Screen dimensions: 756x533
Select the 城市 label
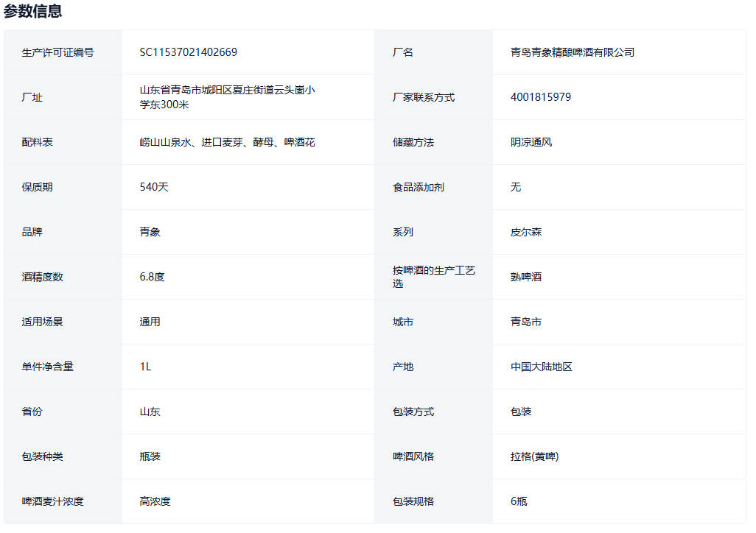(x=402, y=321)
